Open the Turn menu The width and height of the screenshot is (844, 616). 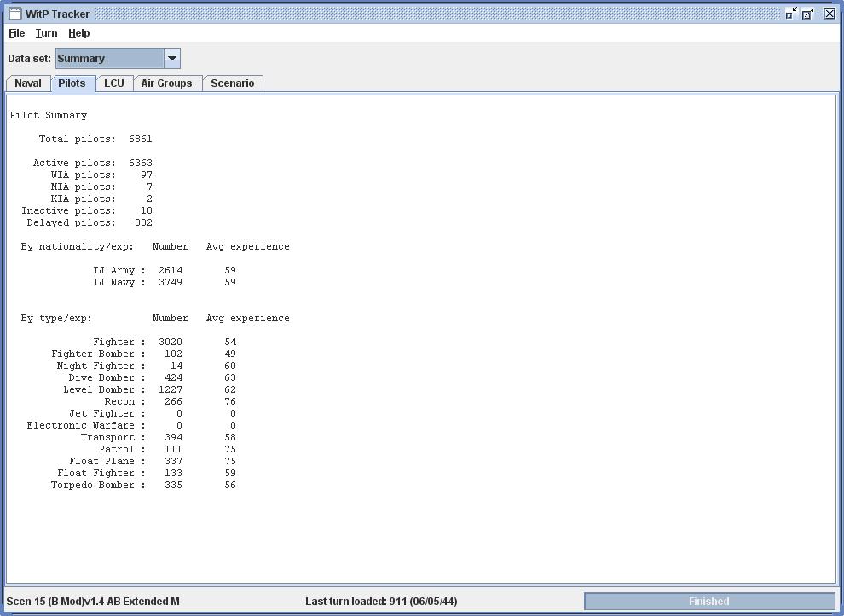[46, 33]
